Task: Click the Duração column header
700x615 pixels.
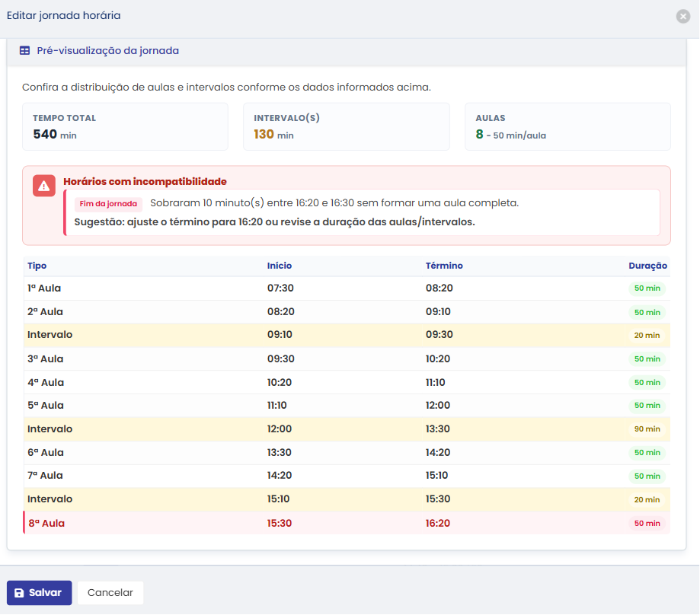Action: [x=647, y=266]
